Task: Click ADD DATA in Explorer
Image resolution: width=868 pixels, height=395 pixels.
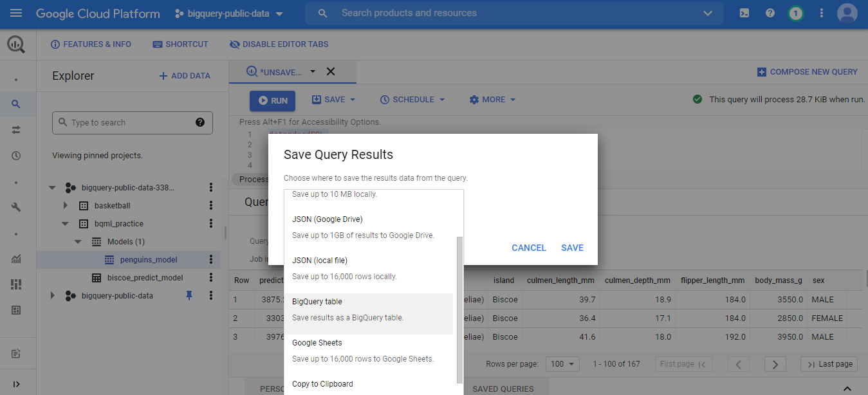Action: [185, 76]
